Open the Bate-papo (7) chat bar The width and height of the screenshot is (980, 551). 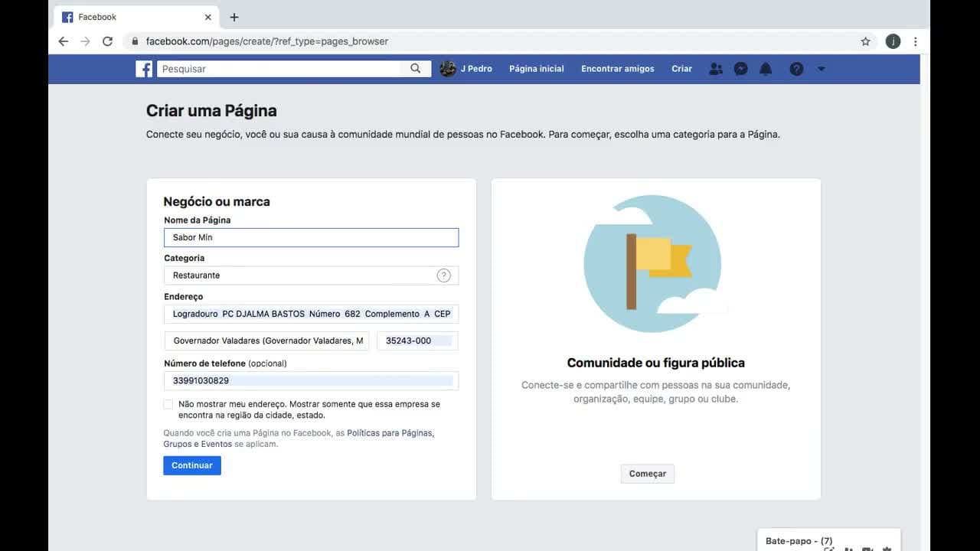pyautogui.click(x=828, y=540)
